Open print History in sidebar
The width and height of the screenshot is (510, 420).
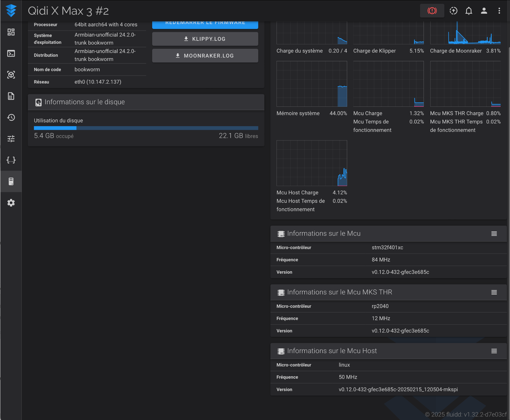point(11,117)
